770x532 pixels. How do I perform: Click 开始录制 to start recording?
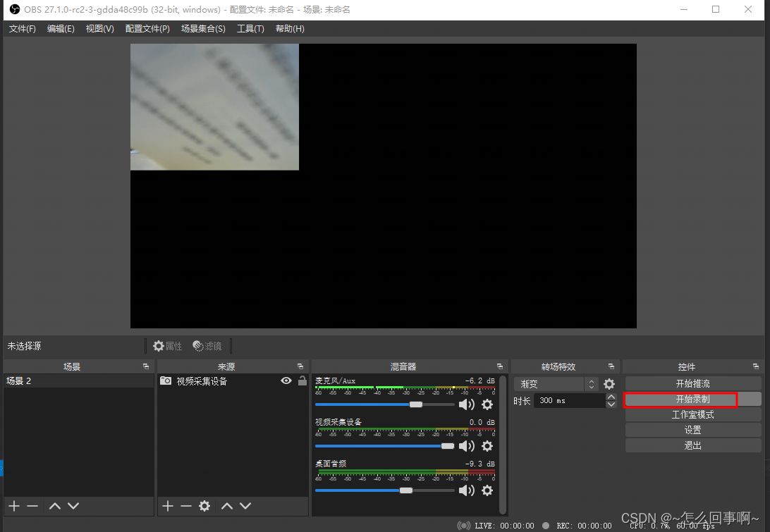(x=693, y=400)
